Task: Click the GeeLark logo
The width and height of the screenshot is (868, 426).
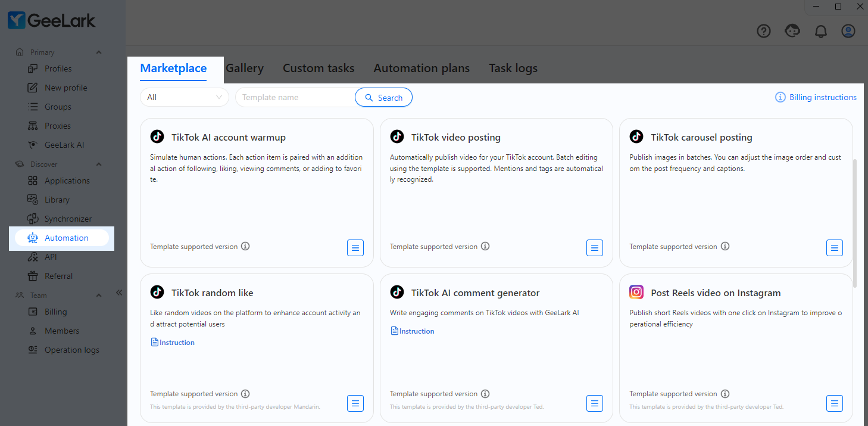Action: click(52, 21)
